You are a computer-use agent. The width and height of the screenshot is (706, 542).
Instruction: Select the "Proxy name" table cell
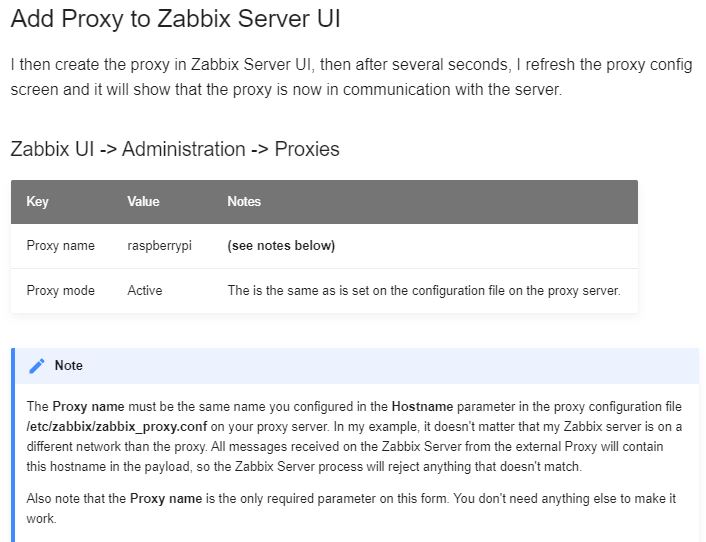coord(60,246)
